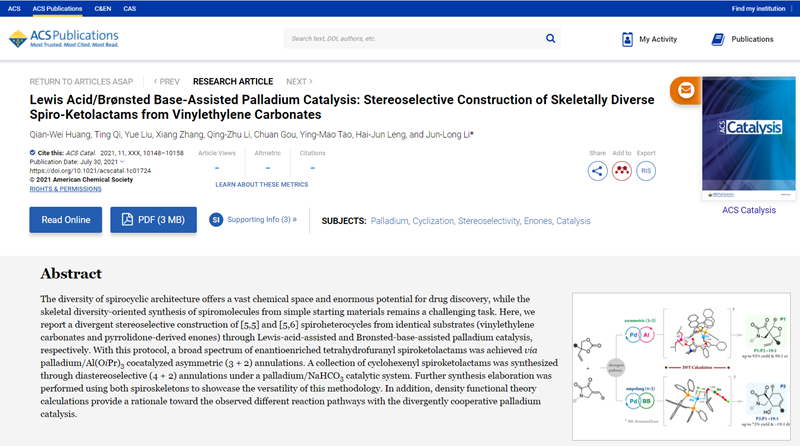Go to previous article with PREV
The height and width of the screenshot is (446, 800).
click(x=167, y=81)
